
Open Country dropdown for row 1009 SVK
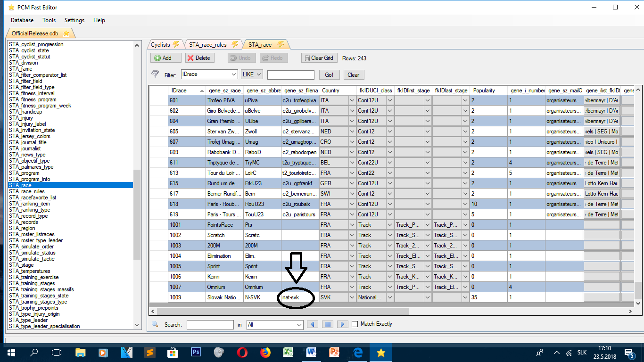(351, 297)
